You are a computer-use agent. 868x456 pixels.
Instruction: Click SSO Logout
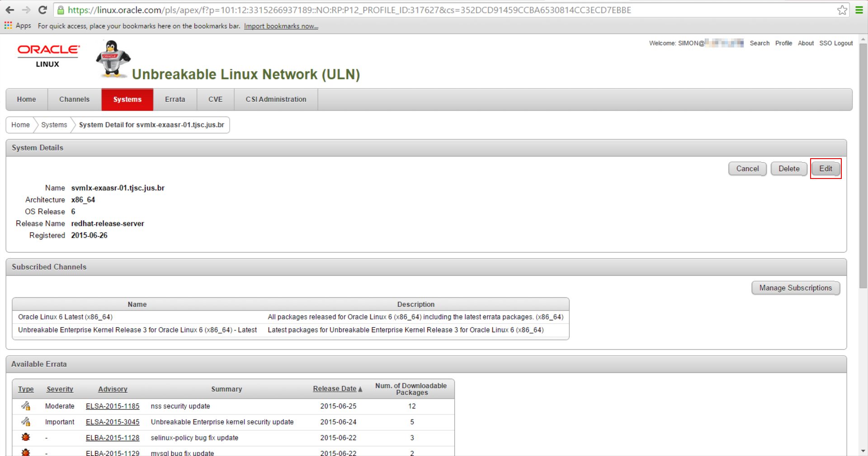click(x=836, y=43)
